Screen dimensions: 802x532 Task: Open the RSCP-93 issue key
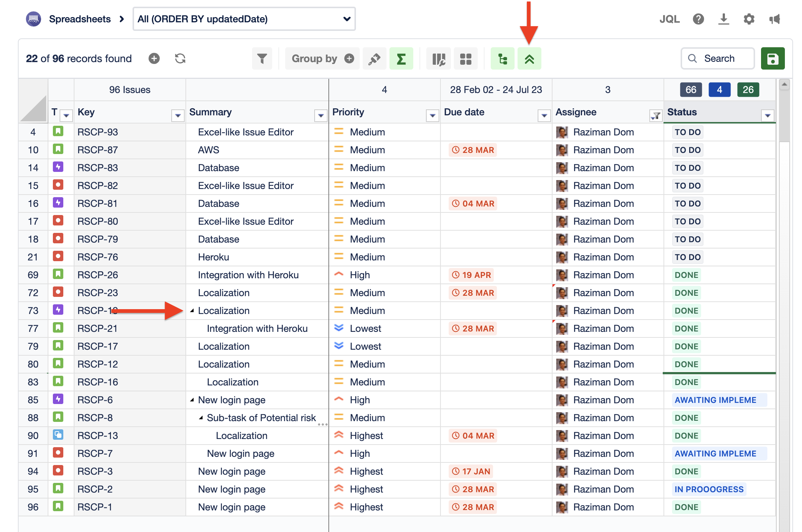click(98, 132)
